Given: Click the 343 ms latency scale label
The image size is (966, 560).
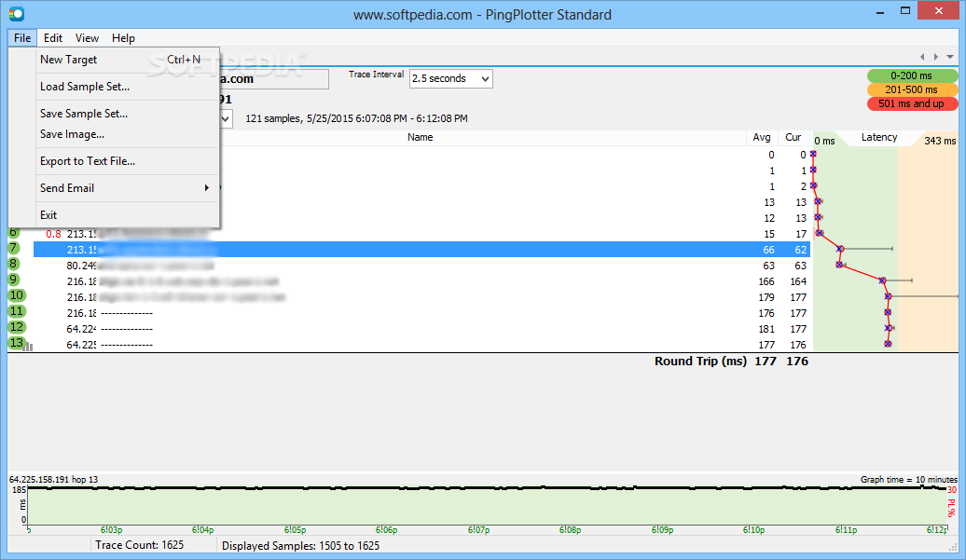Looking at the screenshot, I should pyautogui.click(x=940, y=141).
